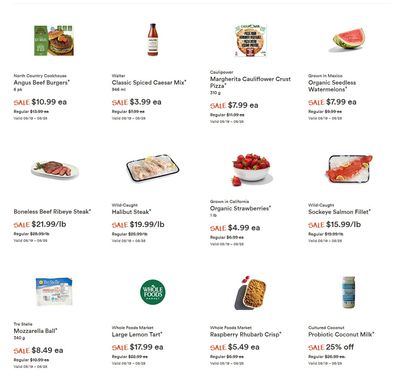
Task: Select the Probiotic Coconut Milk title
Action: tap(341, 334)
